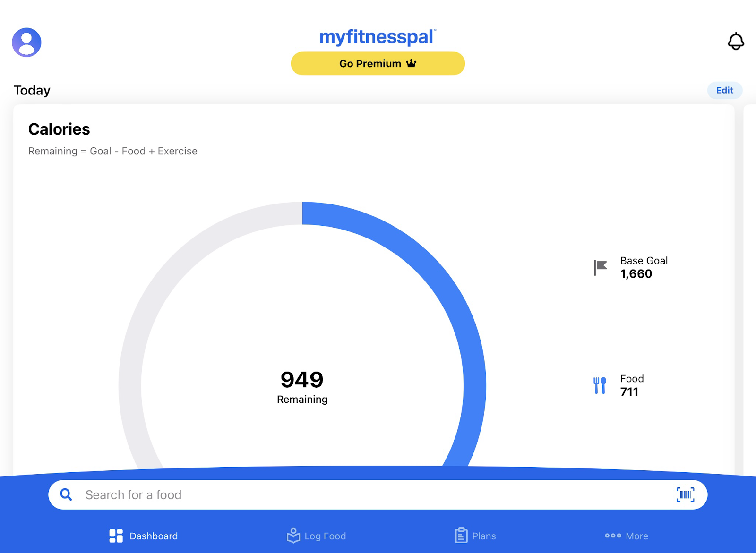Tap the crown icon on Go Premium banner
The height and width of the screenshot is (553, 756).
[x=412, y=63]
